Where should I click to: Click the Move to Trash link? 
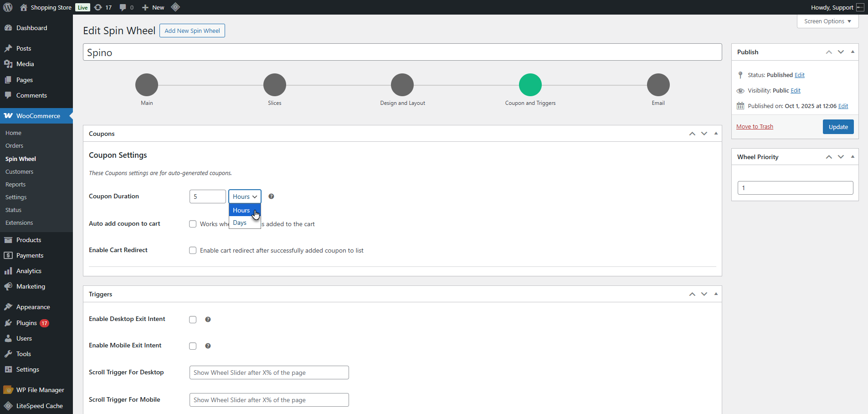tap(755, 127)
